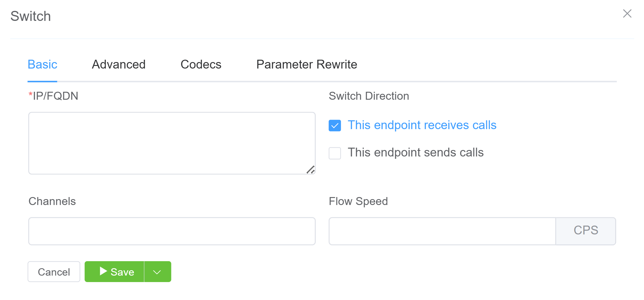This screenshot has height=300, width=644.
Task: Click the Flow Speed label
Action: point(358,201)
